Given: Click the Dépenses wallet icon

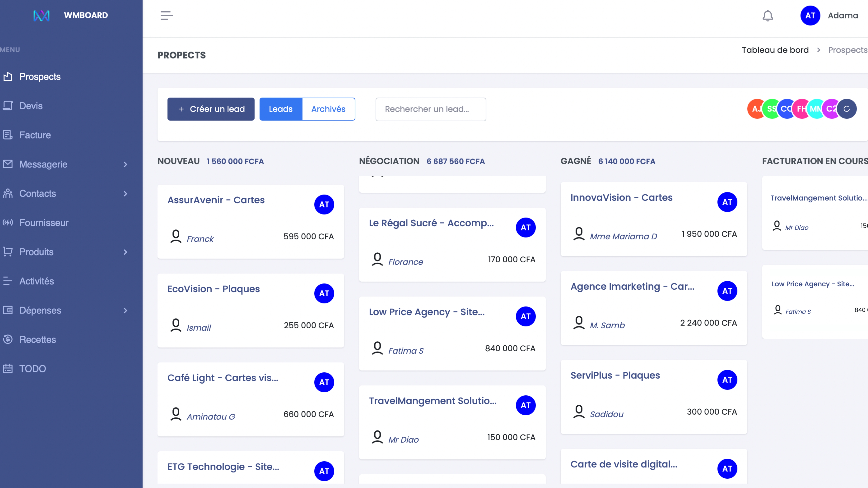Looking at the screenshot, I should (8, 310).
